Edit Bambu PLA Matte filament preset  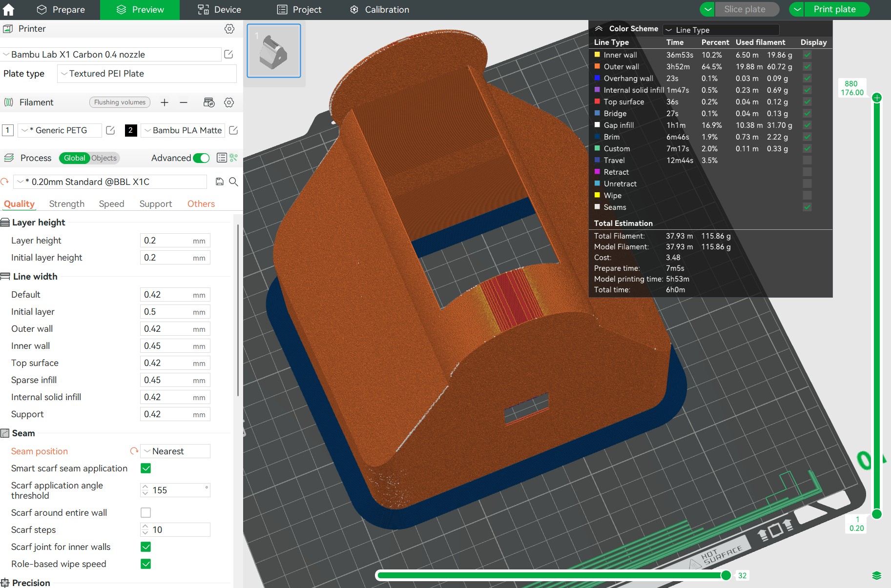pos(233,130)
